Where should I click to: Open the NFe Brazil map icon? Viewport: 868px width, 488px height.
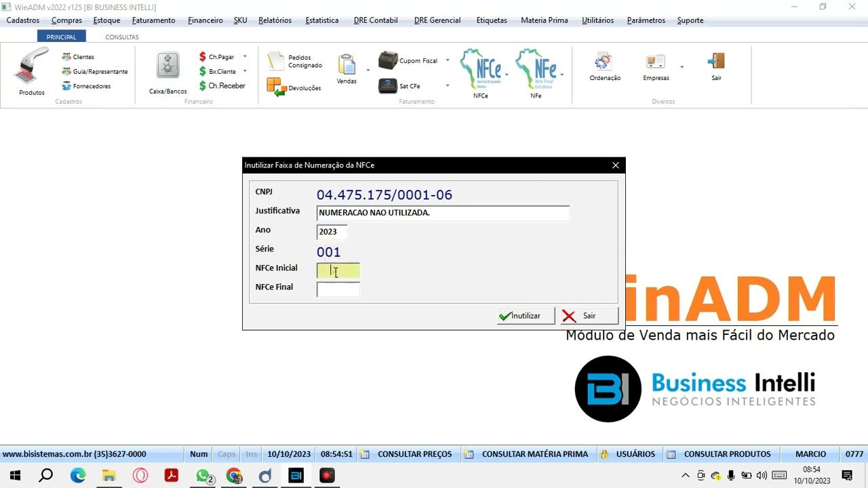tap(536, 70)
